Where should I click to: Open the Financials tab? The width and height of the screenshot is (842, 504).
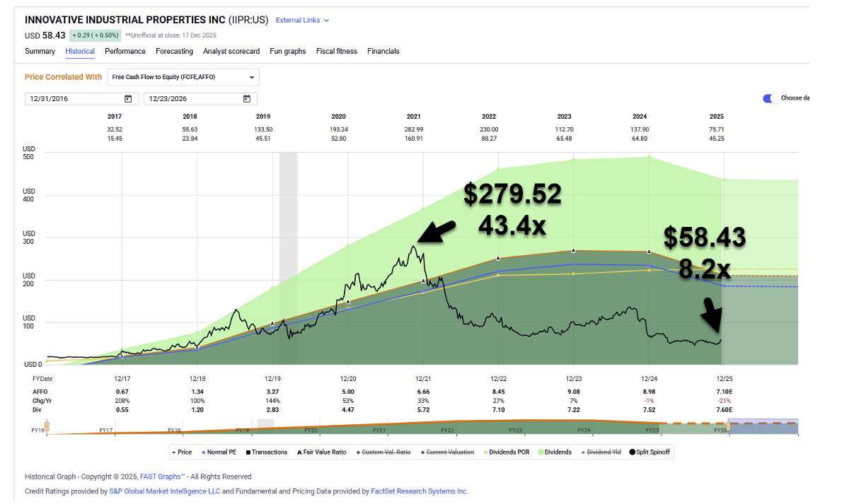click(x=383, y=52)
